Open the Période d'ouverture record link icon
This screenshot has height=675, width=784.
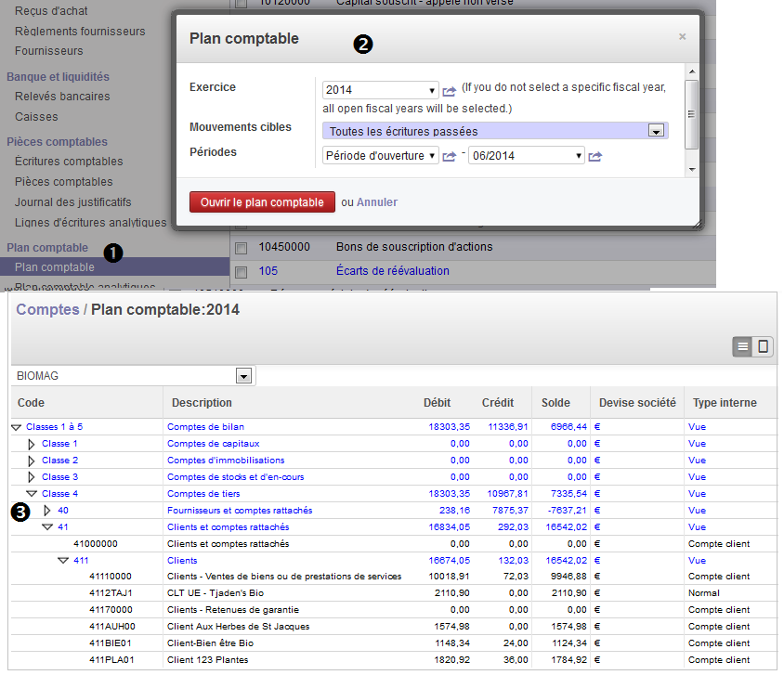tap(450, 156)
